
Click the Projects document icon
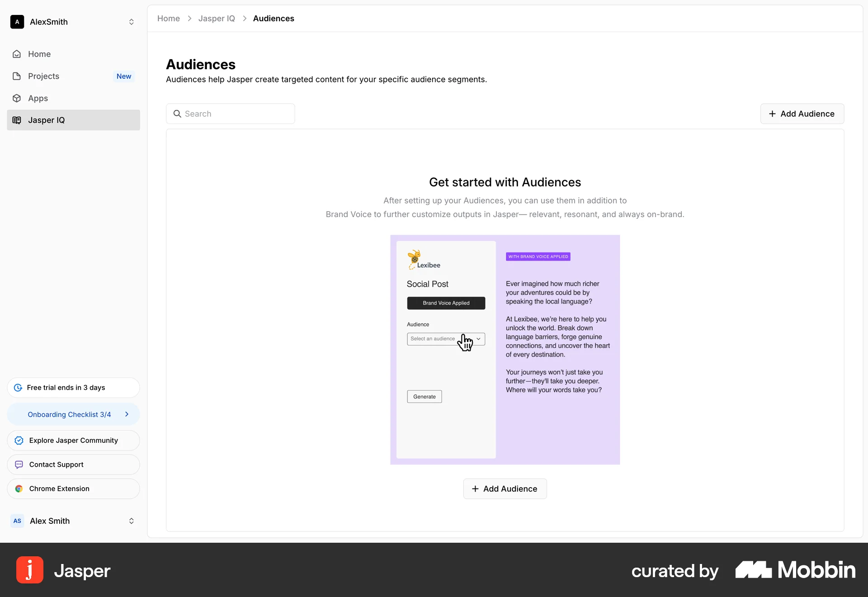coord(17,76)
